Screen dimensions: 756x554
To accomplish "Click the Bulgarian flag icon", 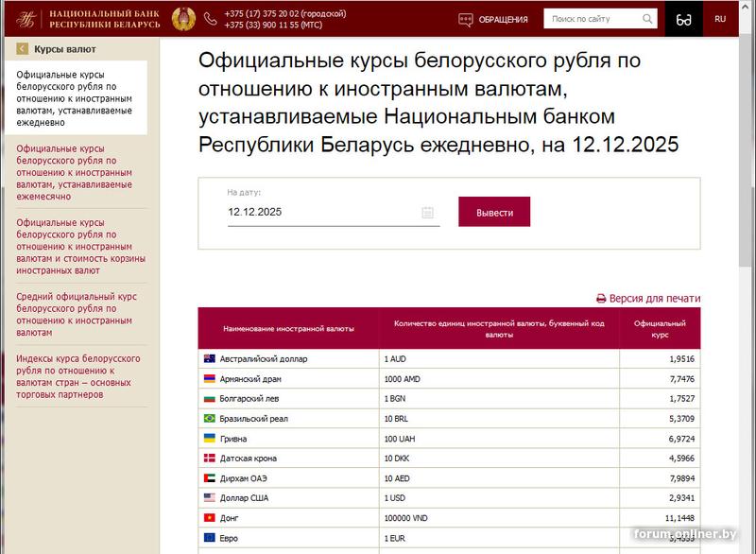I will click(209, 398).
